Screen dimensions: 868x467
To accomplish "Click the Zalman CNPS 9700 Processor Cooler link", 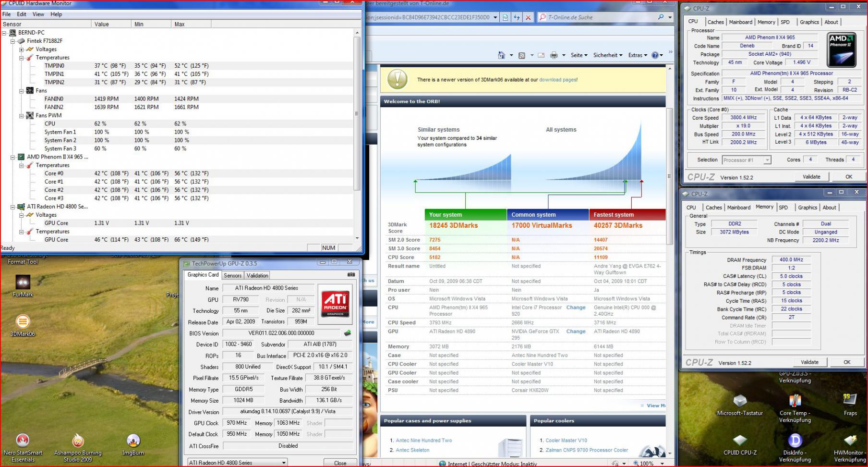I will [x=587, y=450].
